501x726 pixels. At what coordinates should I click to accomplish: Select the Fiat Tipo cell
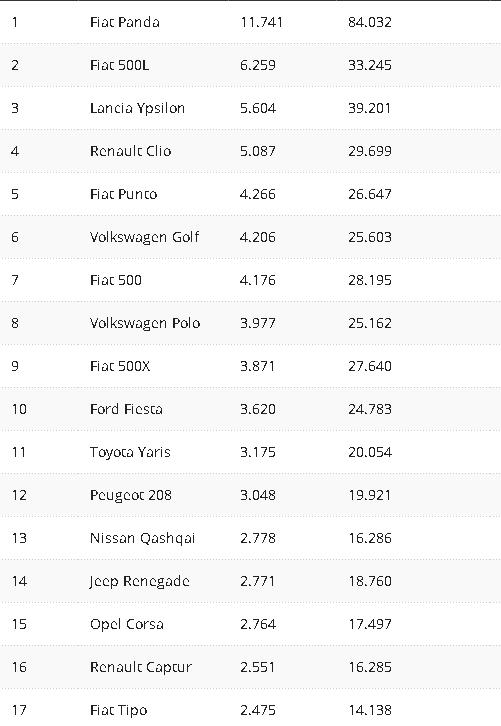pyautogui.click(x=119, y=711)
